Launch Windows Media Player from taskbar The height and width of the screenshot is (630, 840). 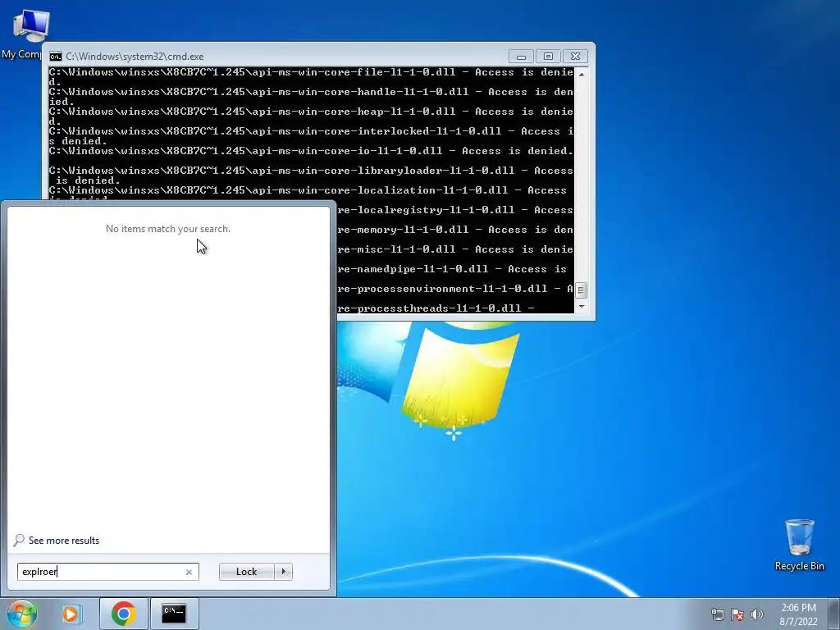[x=71, y=614]
